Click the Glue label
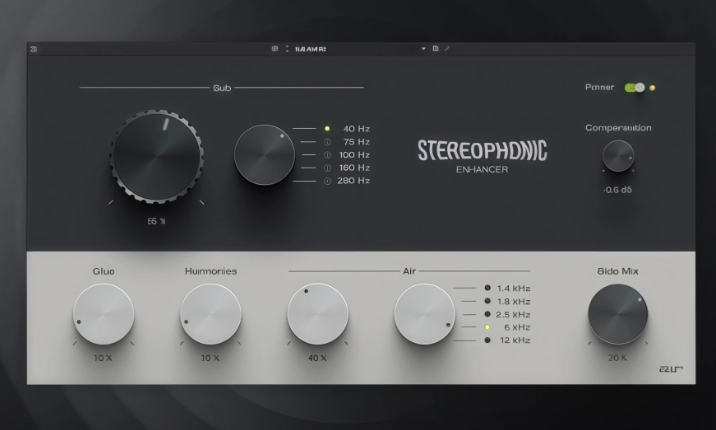Image resolution: width=716 pixels, height=430 pixels. tap(104, 271)
